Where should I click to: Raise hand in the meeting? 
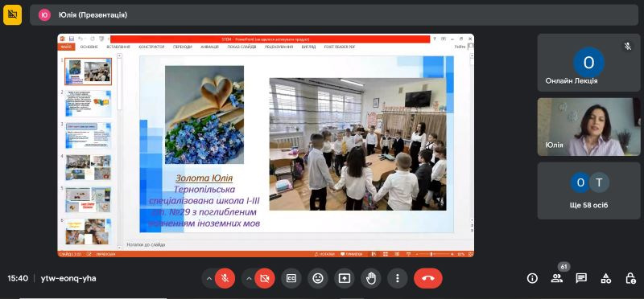tap(371, 278)
